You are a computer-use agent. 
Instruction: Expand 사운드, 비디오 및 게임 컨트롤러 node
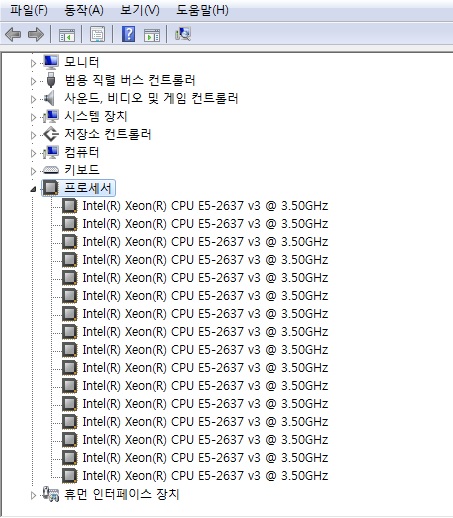[33, 99]
